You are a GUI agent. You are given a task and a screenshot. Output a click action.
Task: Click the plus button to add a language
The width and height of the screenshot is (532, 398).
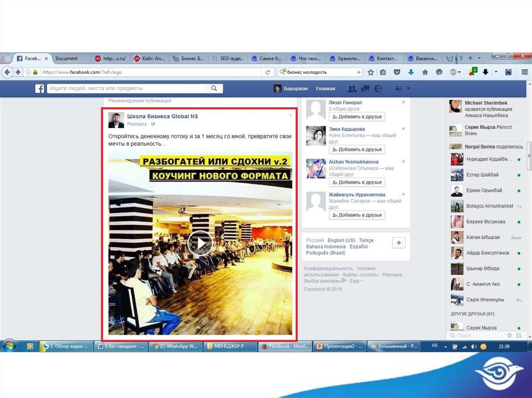click(399, 243)
